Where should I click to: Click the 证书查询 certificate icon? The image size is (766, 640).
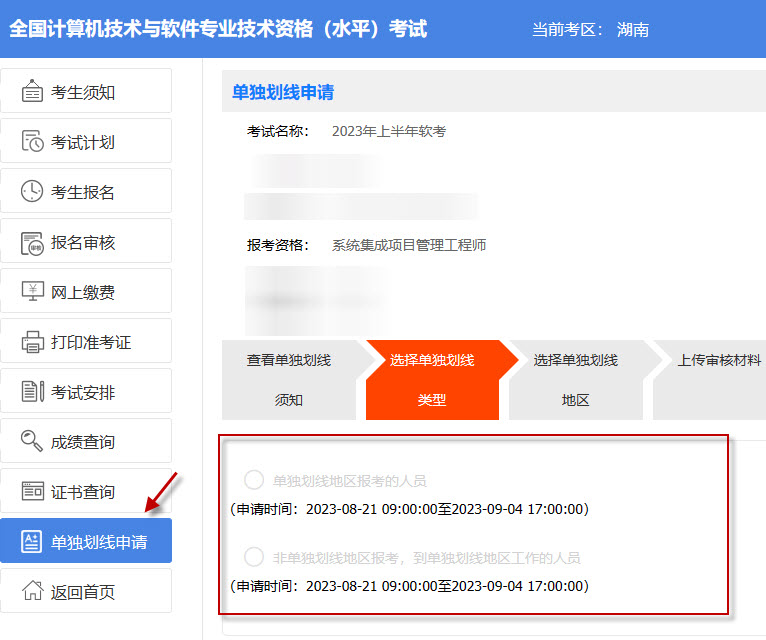click(33, 491)
